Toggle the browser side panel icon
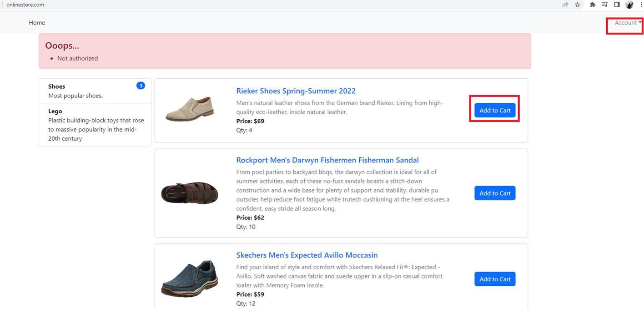Viewport: 644px width, 309px height. click(x=617, y=5)
